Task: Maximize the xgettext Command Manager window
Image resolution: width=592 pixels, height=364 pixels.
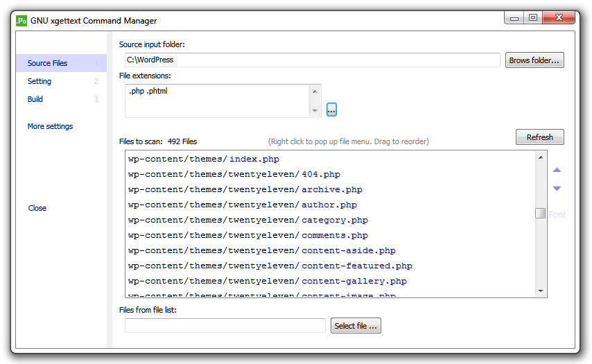Action: [x=533, y=18]
